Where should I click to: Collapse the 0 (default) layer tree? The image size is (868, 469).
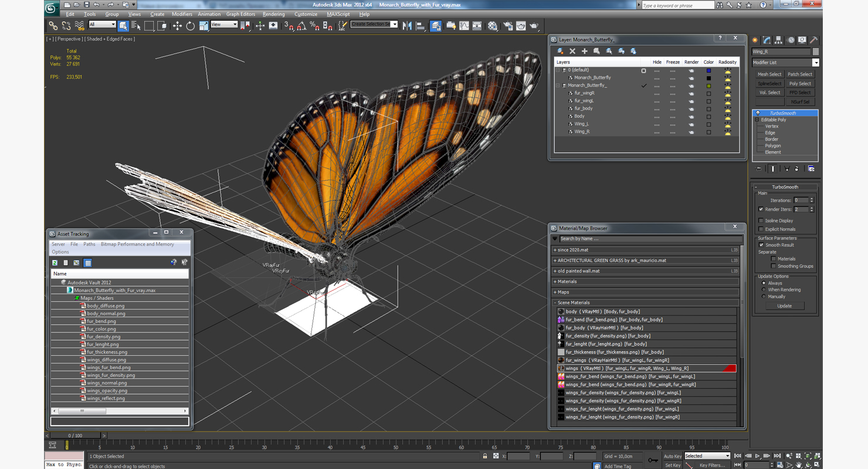point(558,70)
